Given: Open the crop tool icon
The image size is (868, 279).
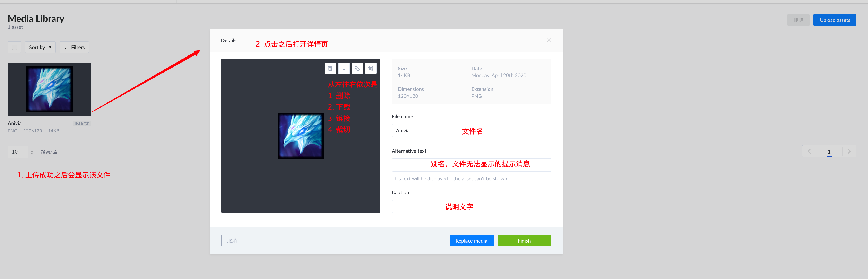Looking at the screenshot, I should point(371,68).
